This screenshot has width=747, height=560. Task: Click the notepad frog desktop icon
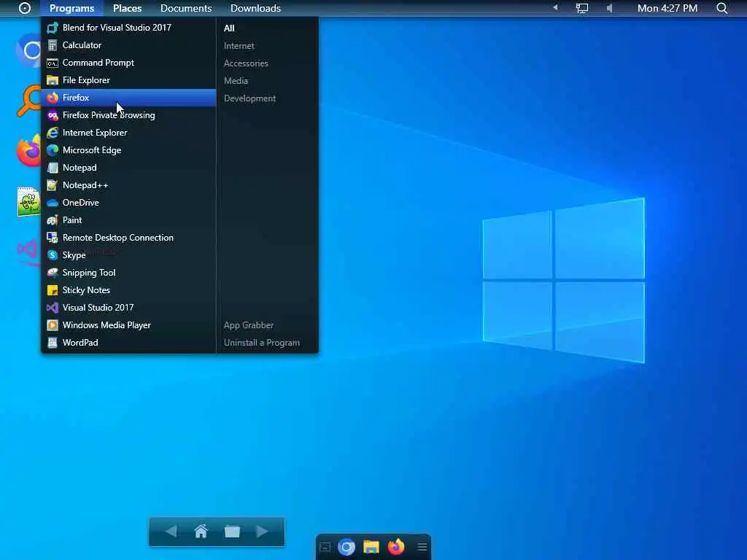click(28, 201)
